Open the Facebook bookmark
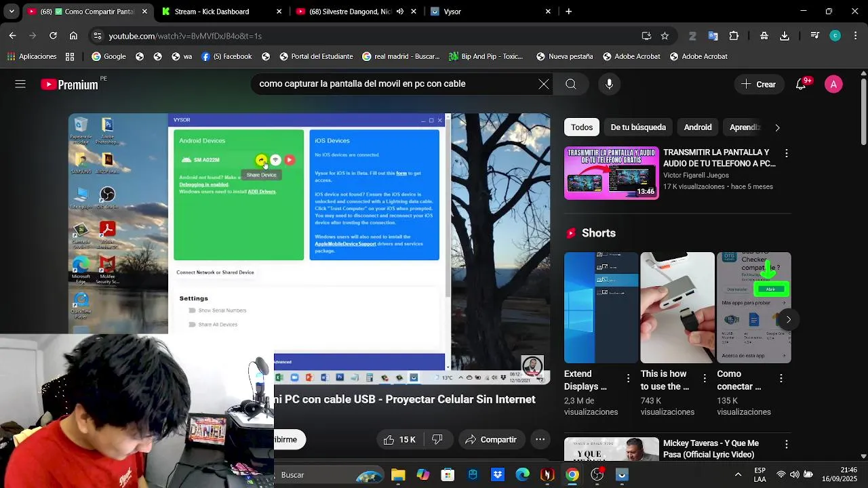This screenshot has height=488, width=868. coord(226,56)
